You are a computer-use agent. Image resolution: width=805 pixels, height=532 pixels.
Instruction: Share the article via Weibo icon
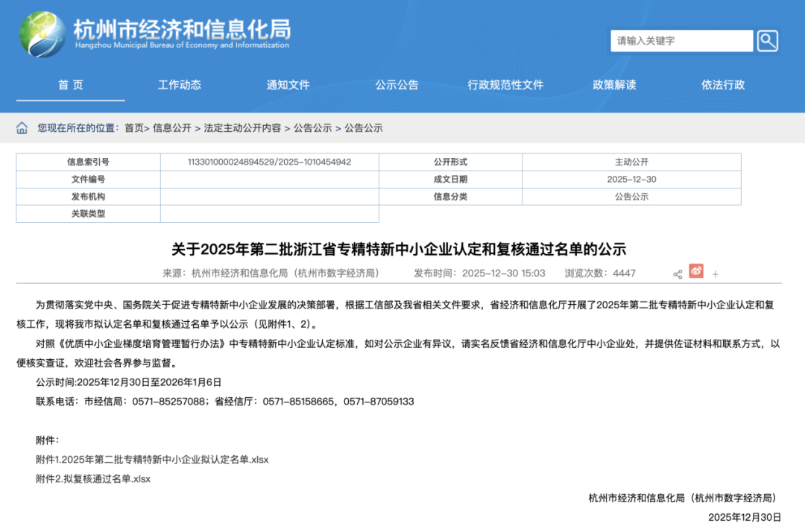(x=695, y=273)
